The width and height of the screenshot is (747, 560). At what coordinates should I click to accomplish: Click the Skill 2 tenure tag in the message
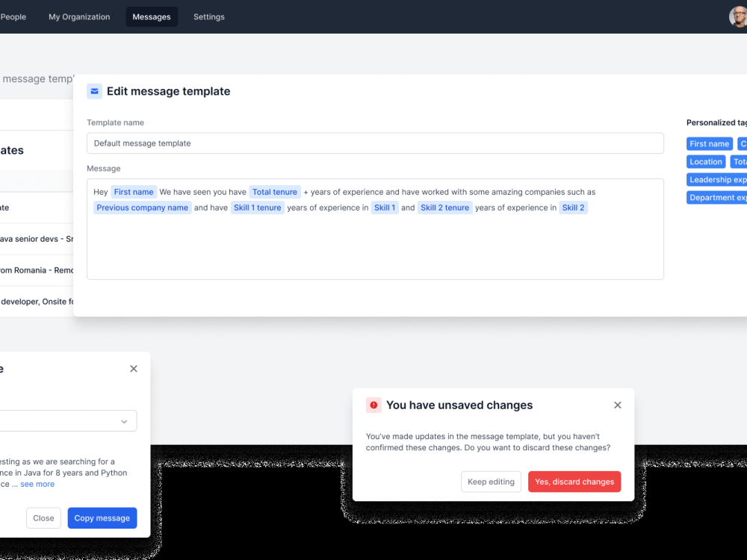(x=445, y=208)
